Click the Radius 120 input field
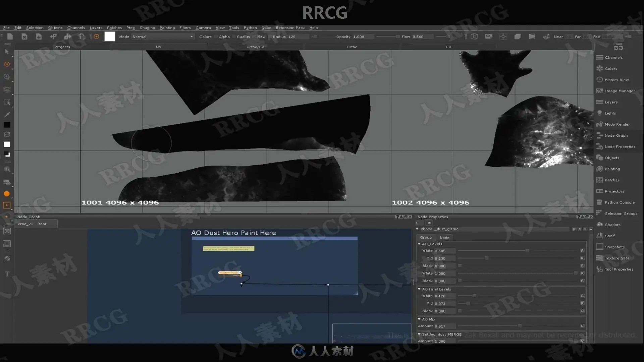644x362 pixels. (299, 37)
